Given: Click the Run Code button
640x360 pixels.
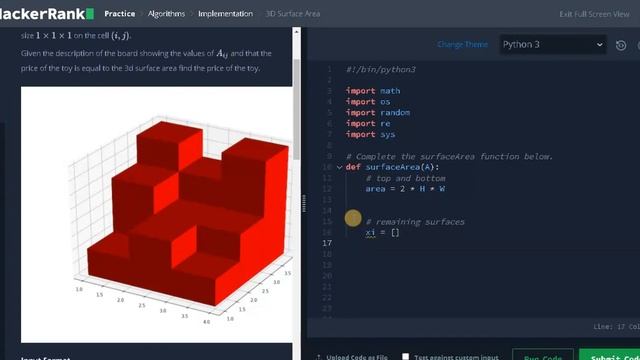Looking at the screenshot, I should [543, 355].
